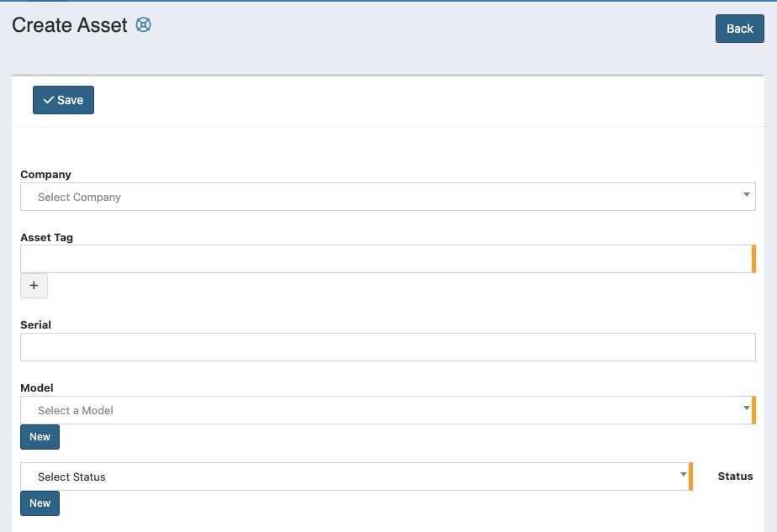Image resolution: width=777 pixels, height=532 pixels.
Task: Click the lifebuoy help icon beside Create Asset
Action: coord(144,25)
